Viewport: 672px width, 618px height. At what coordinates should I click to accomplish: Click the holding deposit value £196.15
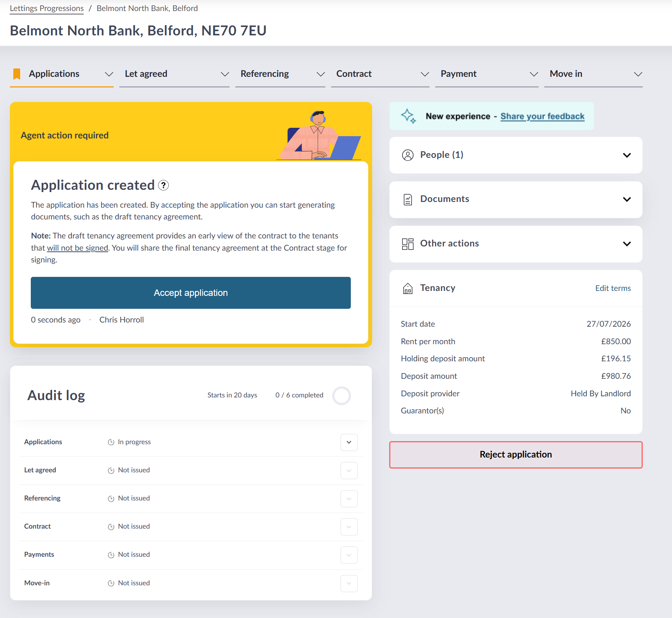tap(616, 359)
